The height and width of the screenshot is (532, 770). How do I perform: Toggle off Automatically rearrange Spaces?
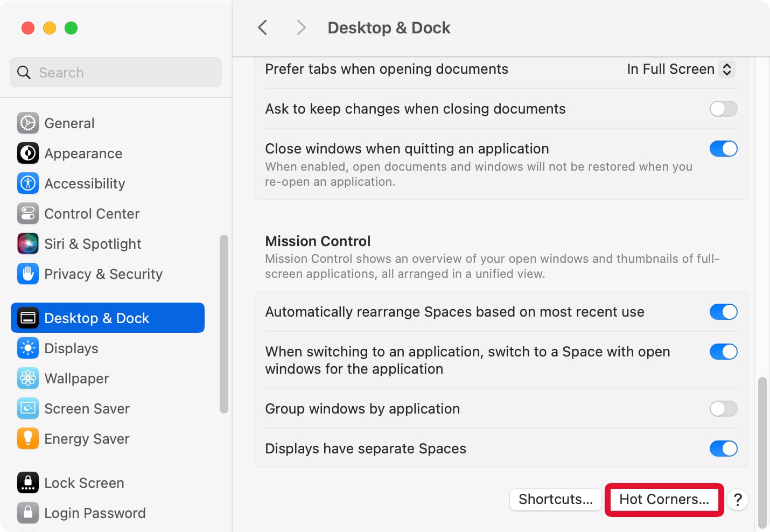click(x=723, y=312)
